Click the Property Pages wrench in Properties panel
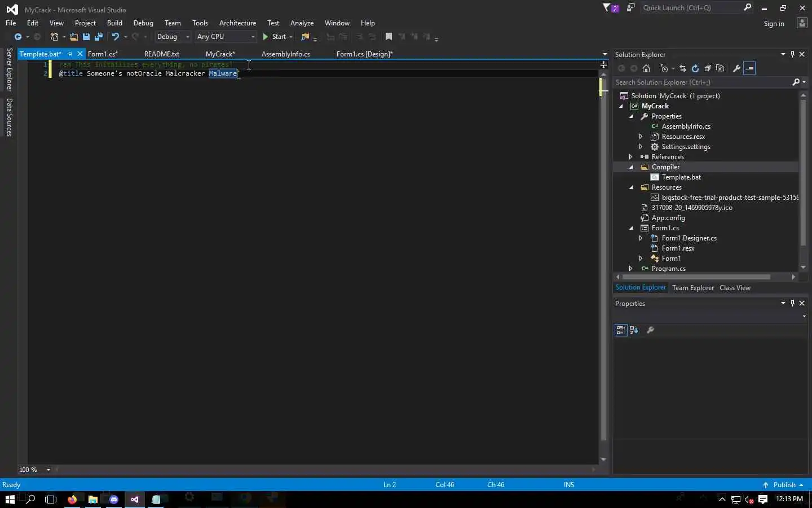The image size is (812, 508). coord(650,330)
